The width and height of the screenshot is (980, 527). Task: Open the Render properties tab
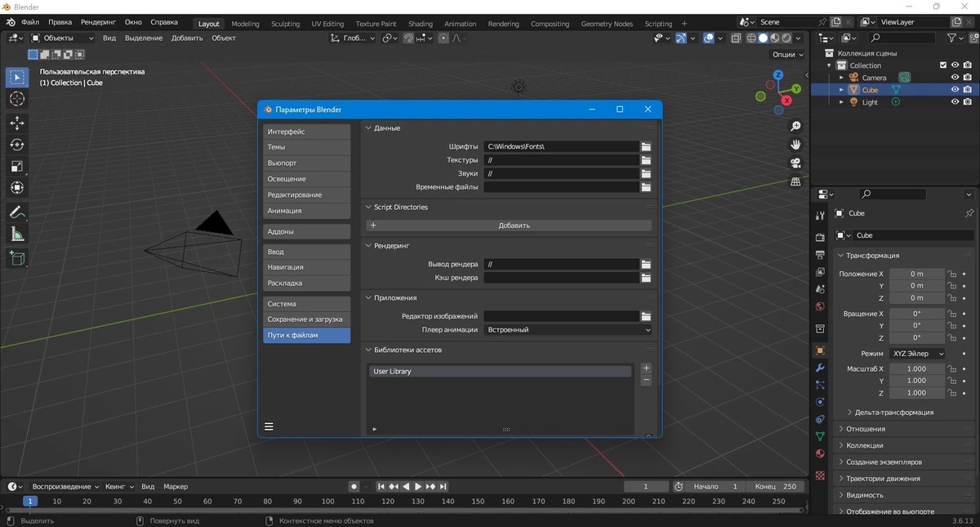[820, 237]
